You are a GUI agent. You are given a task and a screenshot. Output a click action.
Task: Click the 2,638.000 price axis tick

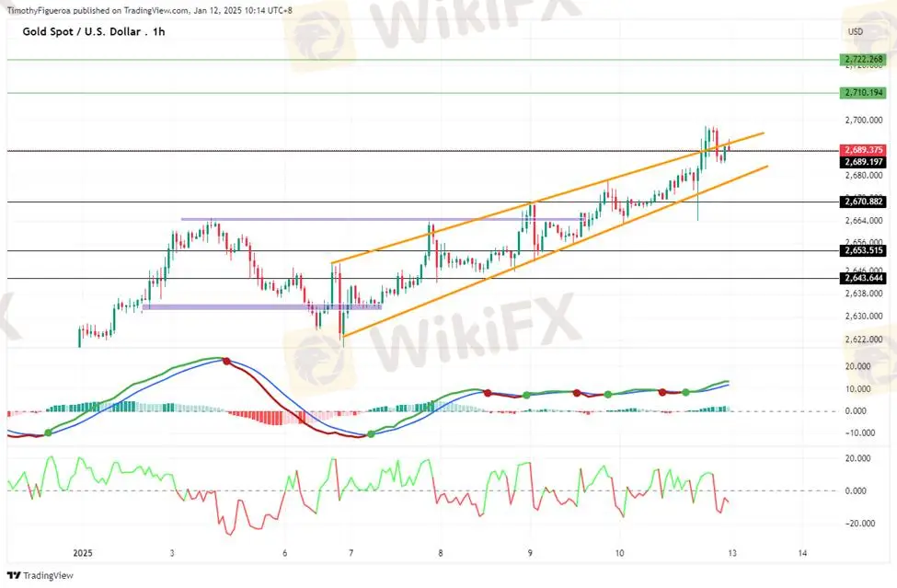coord(863,294)
